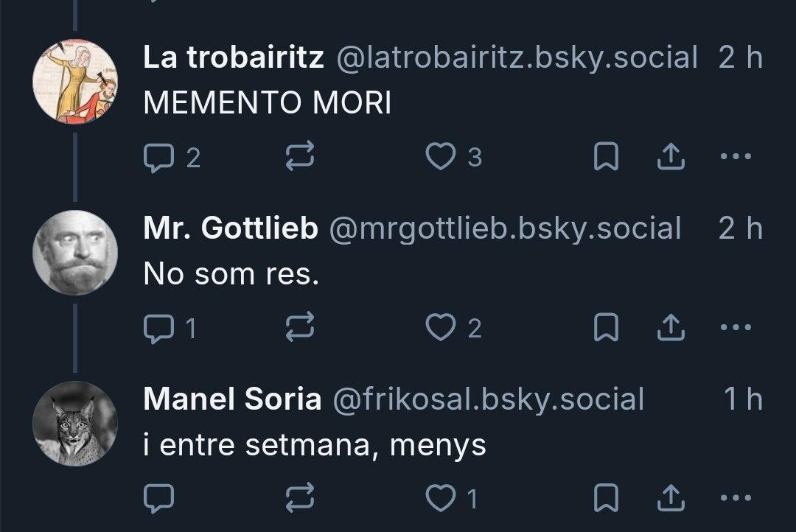This screenshot has height=532, width=796.
Task: Repost Manel Soria's 'i entre setmana' post
Action: click(300, 499)
